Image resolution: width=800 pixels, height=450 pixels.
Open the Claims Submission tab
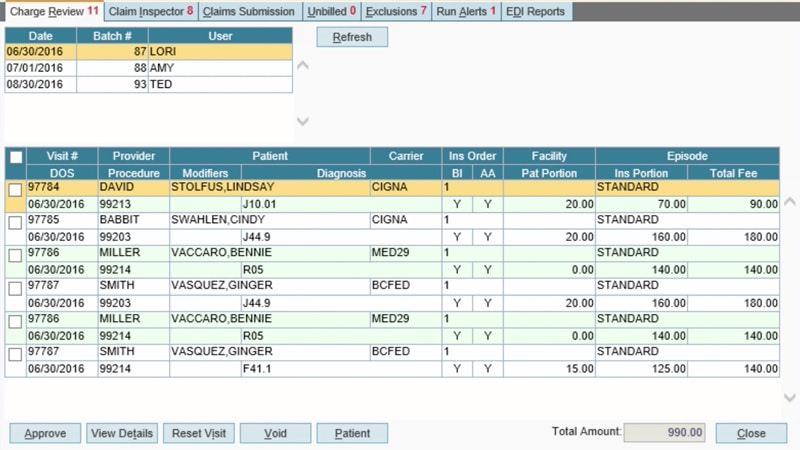pyautogui.click(x=249, y=11)
